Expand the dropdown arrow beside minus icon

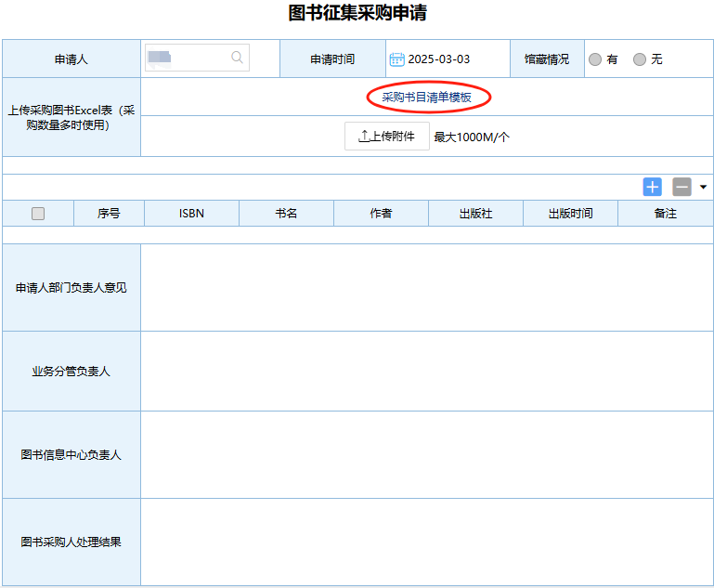[703, 187]
